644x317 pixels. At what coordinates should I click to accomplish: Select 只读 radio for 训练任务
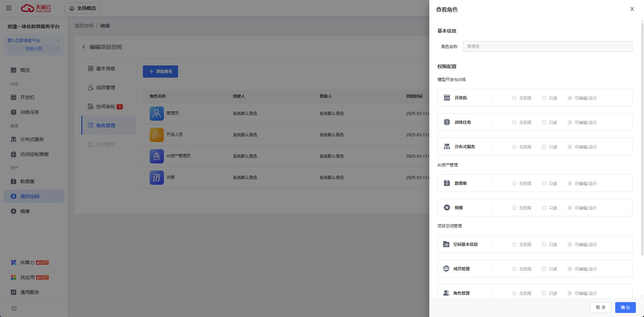click(x=544, y=122)
